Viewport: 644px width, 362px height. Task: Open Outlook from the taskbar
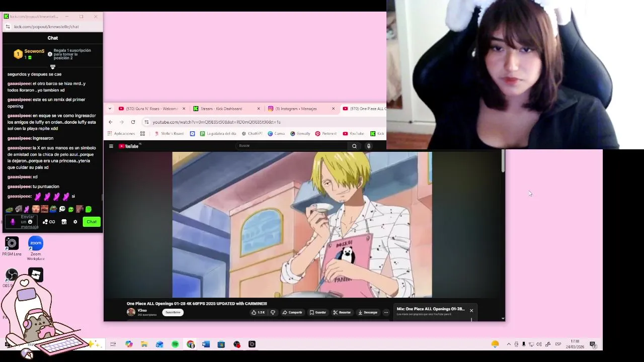point(159,344)
